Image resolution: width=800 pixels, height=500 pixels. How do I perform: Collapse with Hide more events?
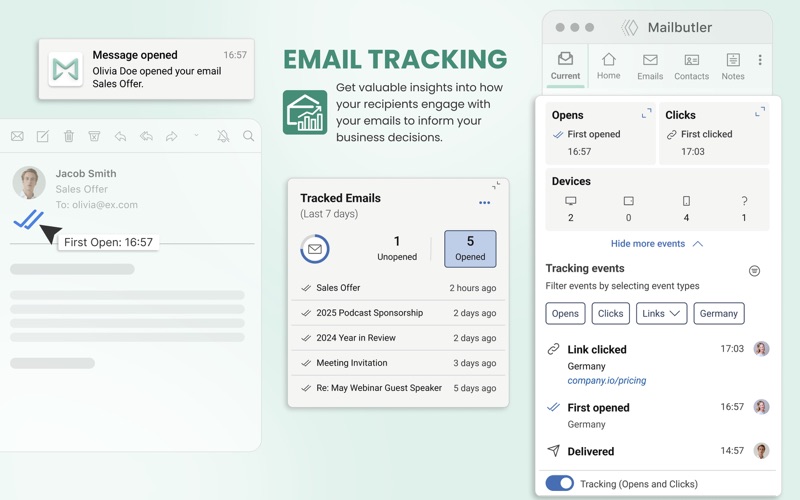click(657, 244)
